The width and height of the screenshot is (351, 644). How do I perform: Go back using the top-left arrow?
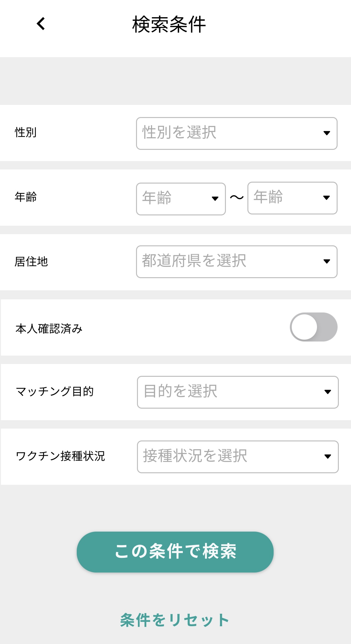click(41, 24)
